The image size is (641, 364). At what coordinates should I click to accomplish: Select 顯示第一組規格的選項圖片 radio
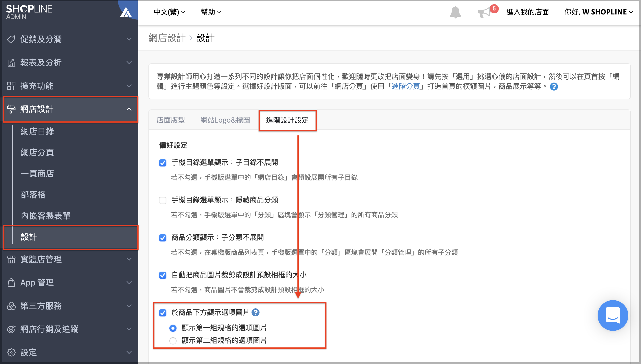click(x=173, y=328)
